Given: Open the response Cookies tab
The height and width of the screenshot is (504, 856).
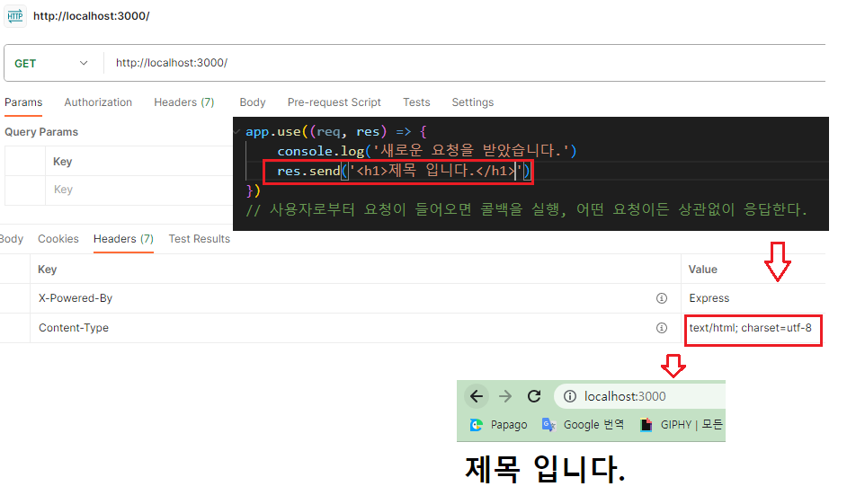Looking at the screenshot, I should point(58,239).
